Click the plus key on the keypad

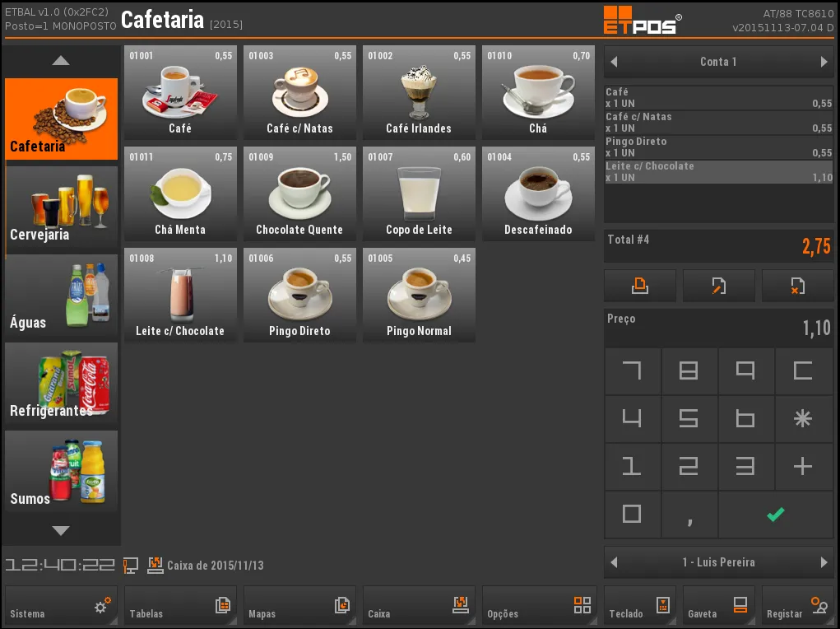point(802,467)
